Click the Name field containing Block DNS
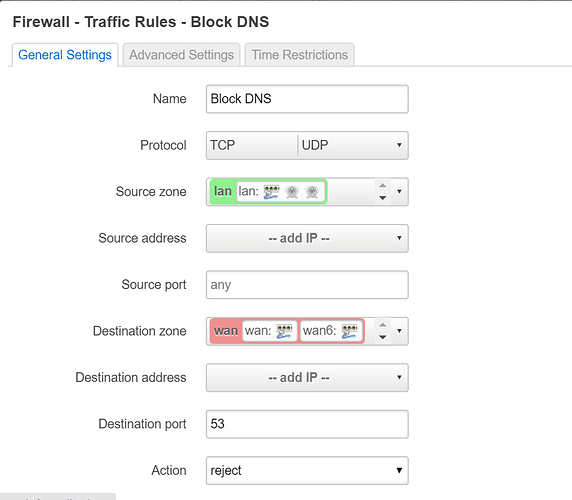This screenshot has height=500, width=572. [x=307, y=99]
